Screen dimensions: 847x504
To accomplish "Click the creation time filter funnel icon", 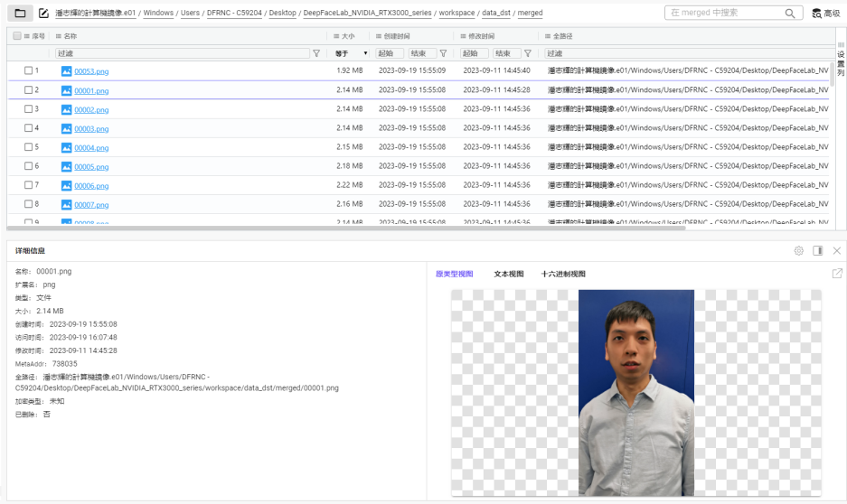I will coord(444,53).
